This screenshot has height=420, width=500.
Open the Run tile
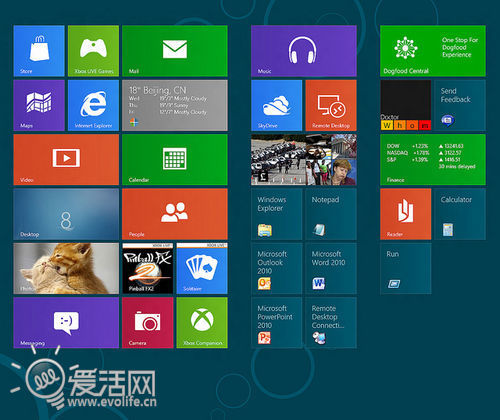[x=406, y=268]
